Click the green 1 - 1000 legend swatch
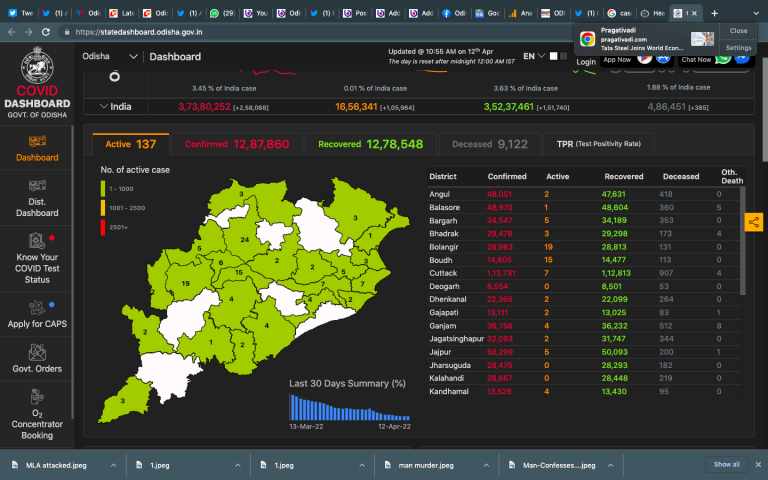The image size is (768, 480). [x=103, y=187]
